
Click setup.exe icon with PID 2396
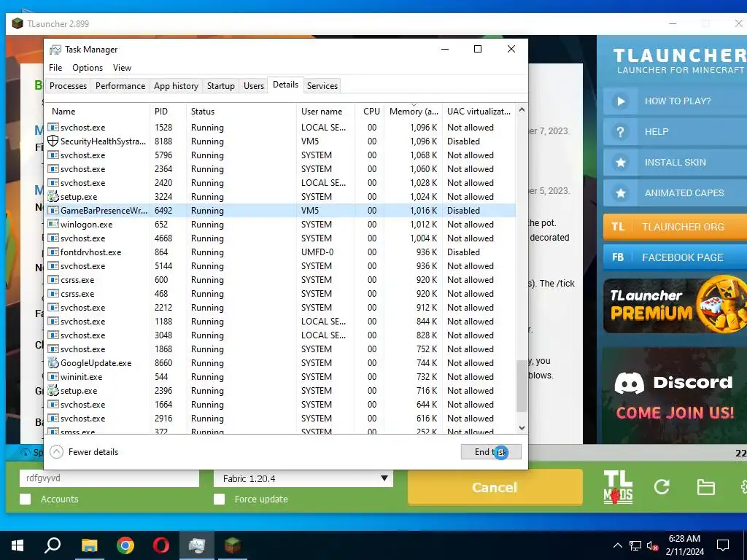pyautogui.click(x=53, y=391)
